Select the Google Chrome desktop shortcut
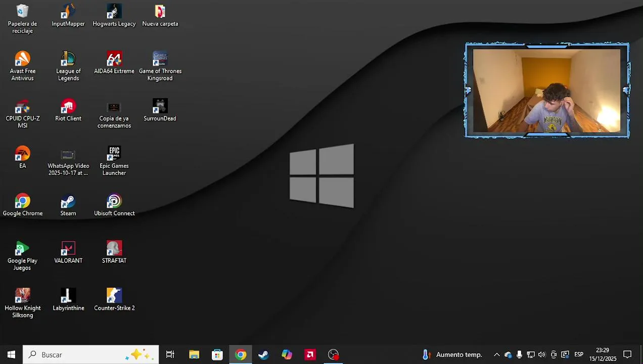 [22, 205]
